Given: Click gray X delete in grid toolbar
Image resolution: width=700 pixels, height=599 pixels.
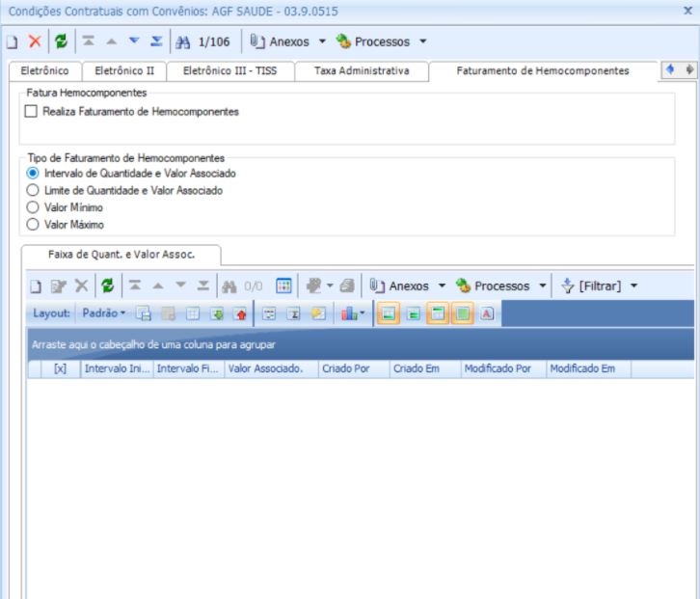Looking at the screenshot, I should 81,286.
